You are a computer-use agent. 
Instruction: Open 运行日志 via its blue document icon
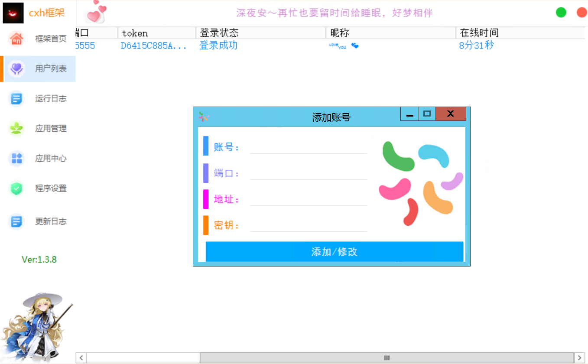16,99
